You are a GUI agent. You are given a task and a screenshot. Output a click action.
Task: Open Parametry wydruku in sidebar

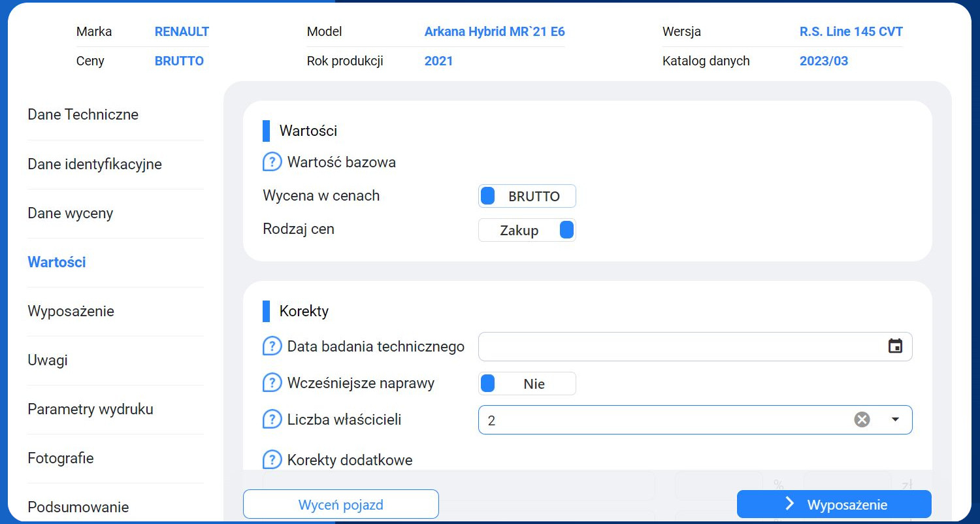(90, 409)
